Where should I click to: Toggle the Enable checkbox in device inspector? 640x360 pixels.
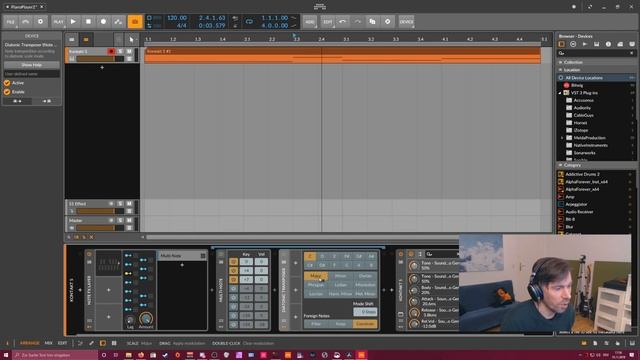[x=7, y=92]
